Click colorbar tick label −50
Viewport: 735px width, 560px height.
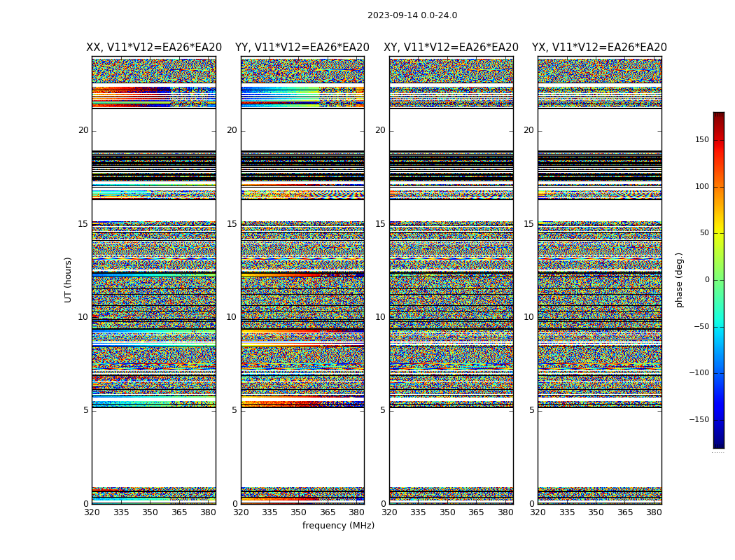[x=701, y=327]
